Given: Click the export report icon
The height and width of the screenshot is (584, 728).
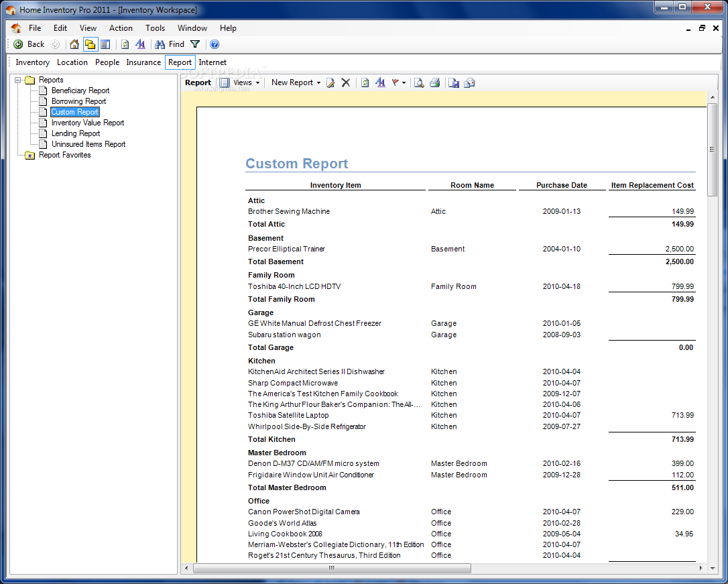Looking at the screenshot, I should click(x=454, y=82).
